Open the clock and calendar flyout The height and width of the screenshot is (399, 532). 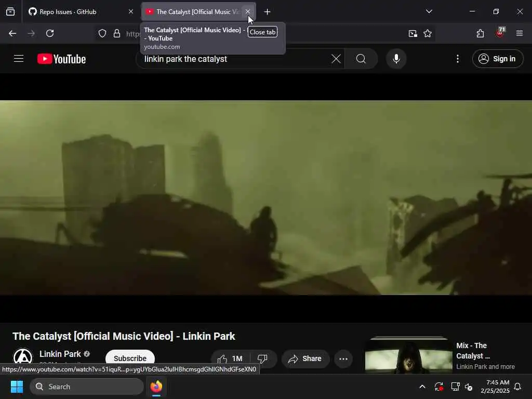[x=495, y=387]
